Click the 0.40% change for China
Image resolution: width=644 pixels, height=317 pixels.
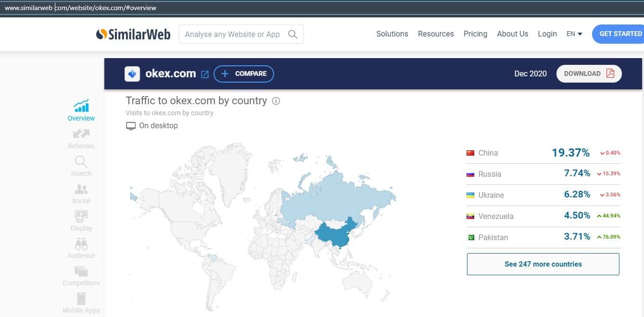[610, 153]
